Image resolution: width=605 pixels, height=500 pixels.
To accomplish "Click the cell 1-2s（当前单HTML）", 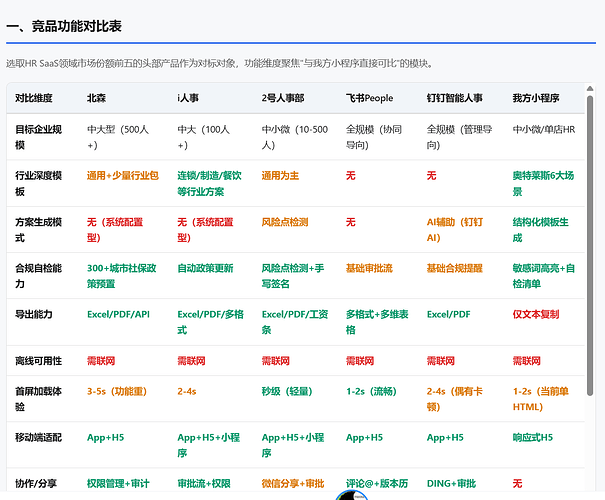I will [x=541, y=399].
